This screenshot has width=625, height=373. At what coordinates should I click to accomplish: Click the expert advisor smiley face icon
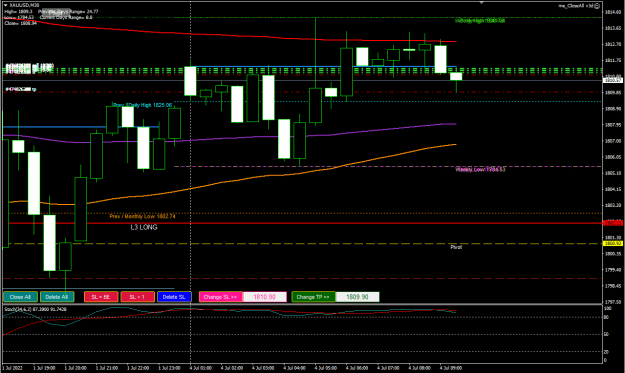(597, 6)
